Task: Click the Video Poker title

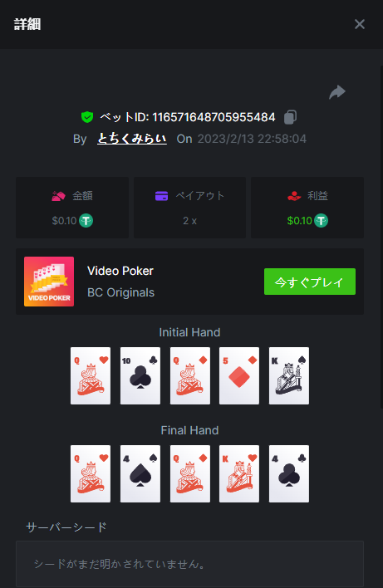Action: pos(120,271)
